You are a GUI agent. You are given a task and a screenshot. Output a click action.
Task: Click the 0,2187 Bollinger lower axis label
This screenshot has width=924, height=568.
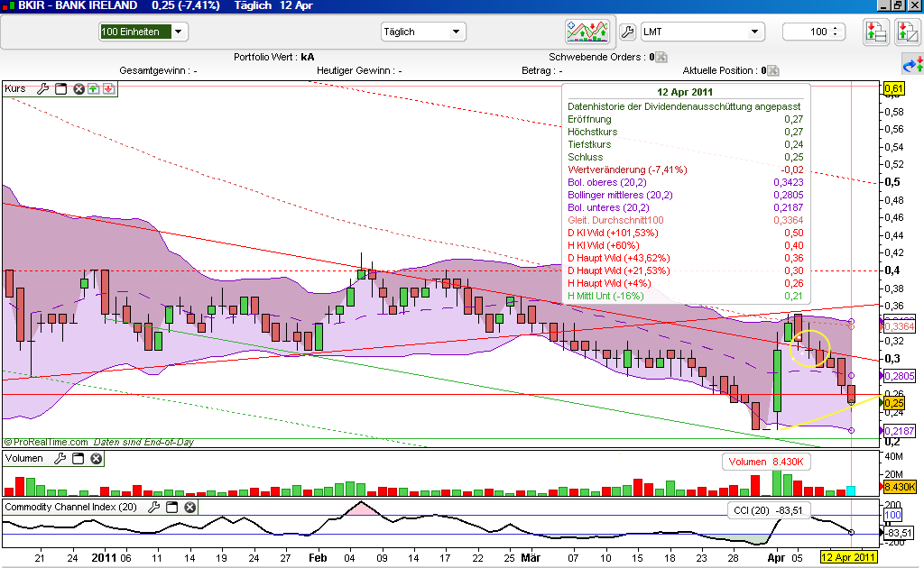pyautogui.click(x=900, y=431)
